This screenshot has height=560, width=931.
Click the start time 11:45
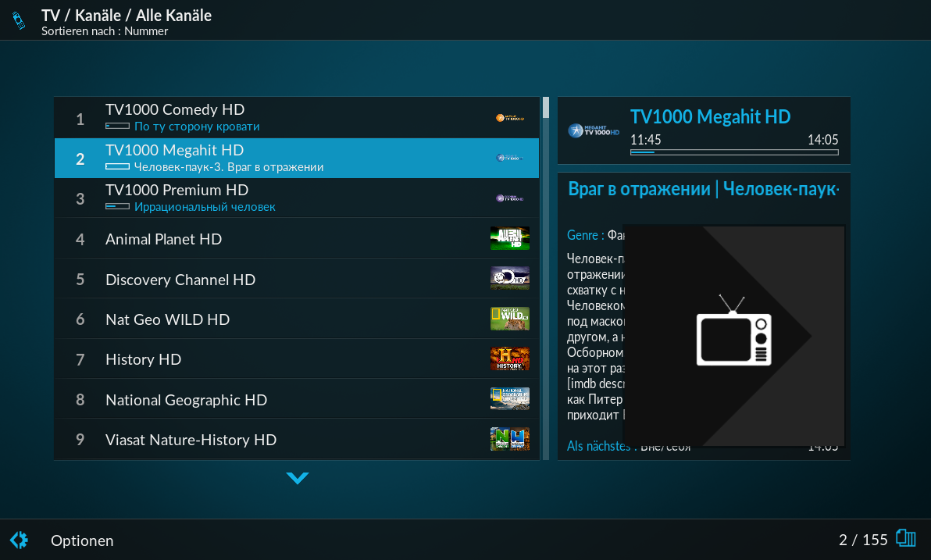coord(645,140)
